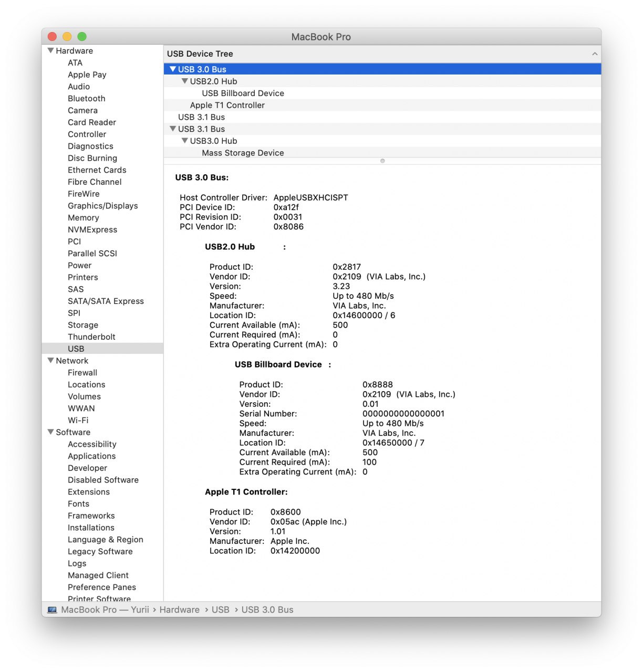The width and height of the screenshot is (643, 672).
Task: Open Diagnostics in the sidebar
Action: [x=90, y=146]
